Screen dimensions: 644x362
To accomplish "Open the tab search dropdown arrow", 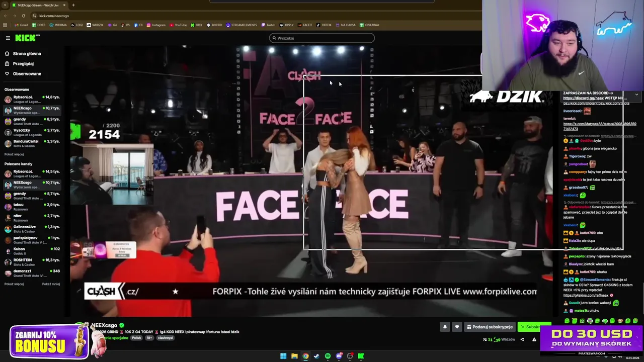I will (x=5, y=5).
